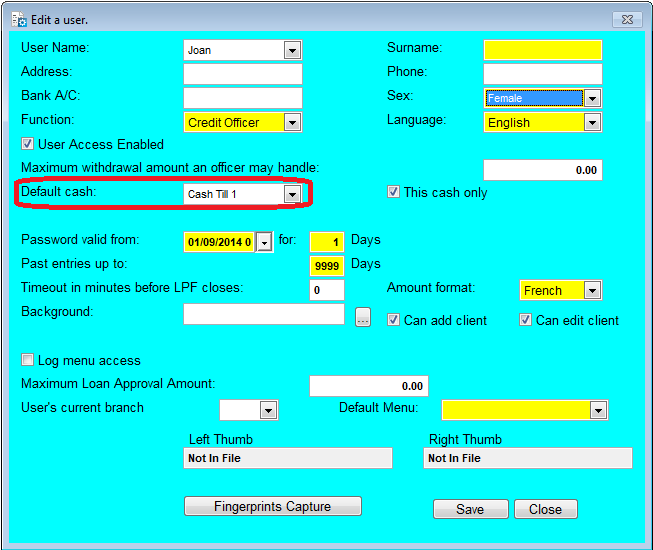This screenshot has width=653, height=550.
Task: Click the Save button
Action: pos(471,509)
